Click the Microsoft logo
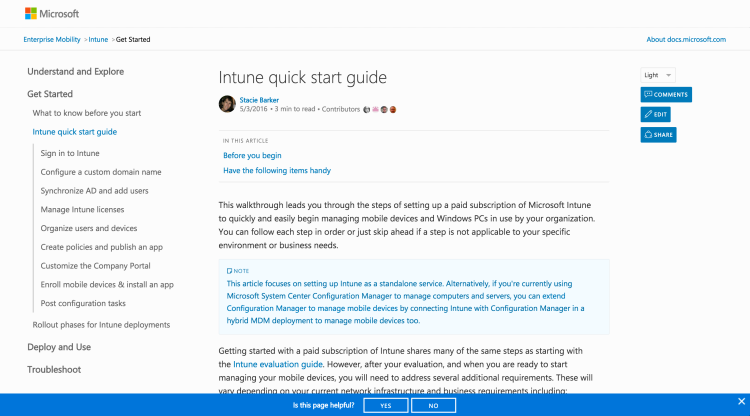Image resolution: width=750 pixels, height=416 pixels. coord(52,14)
